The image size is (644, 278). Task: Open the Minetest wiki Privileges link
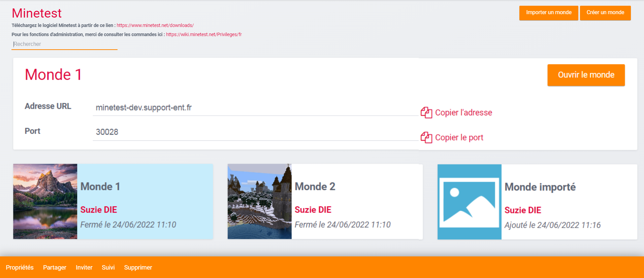[x=204, y=34]
